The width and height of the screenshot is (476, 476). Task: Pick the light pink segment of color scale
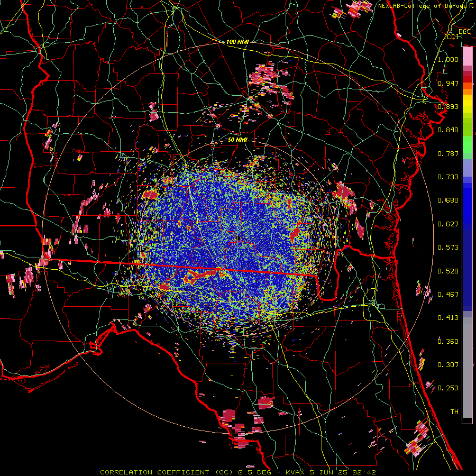tap(467, 57)
